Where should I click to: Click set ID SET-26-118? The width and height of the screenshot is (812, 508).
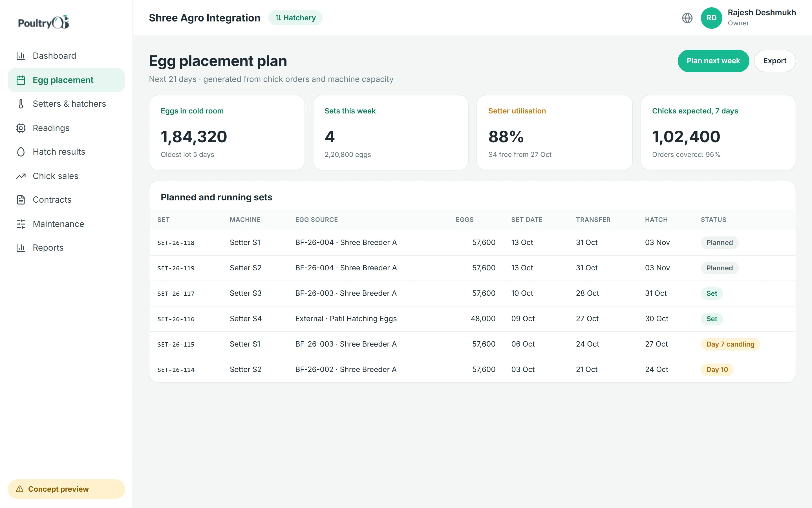(x=176, y=243)
